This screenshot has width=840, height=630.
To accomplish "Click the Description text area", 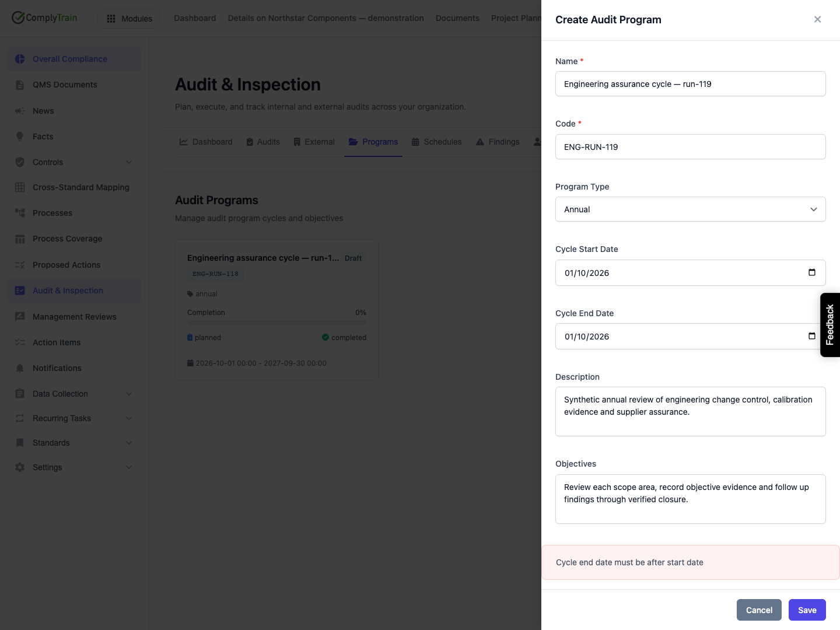I will click(x=691, y=412).
